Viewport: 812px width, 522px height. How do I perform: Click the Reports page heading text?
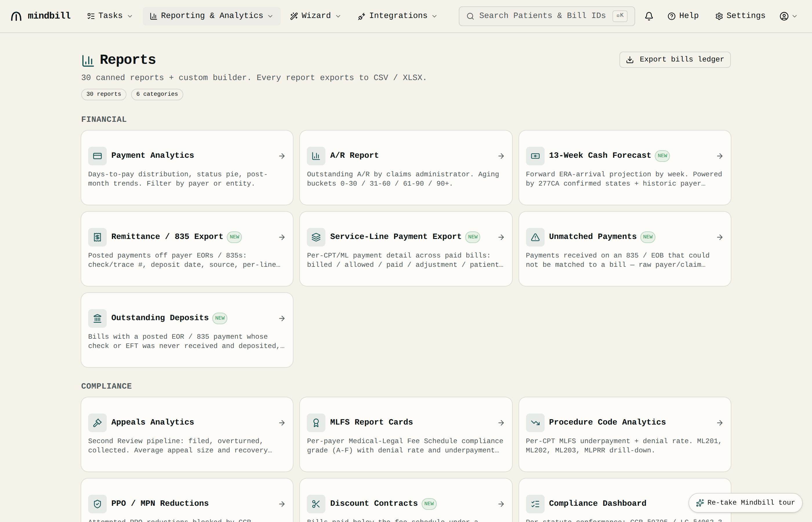128,60
